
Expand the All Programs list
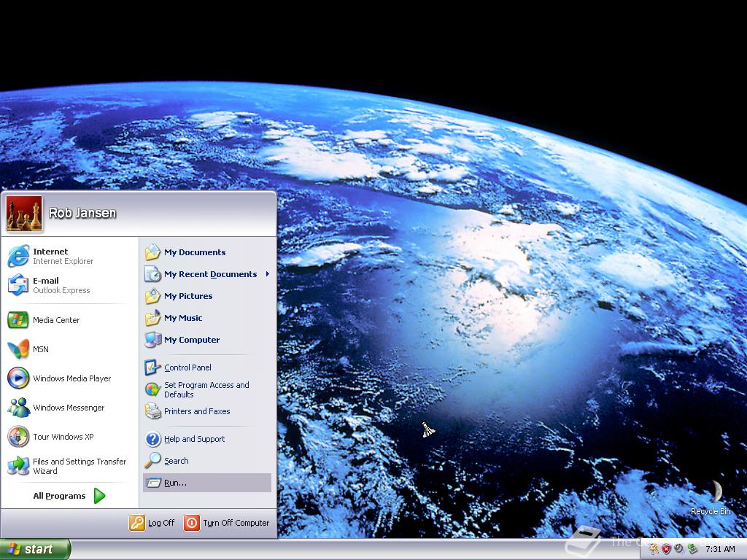[69, 496]
